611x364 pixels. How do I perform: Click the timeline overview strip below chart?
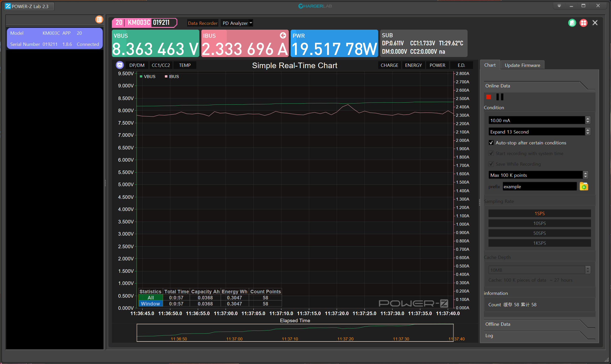(295, 333)
